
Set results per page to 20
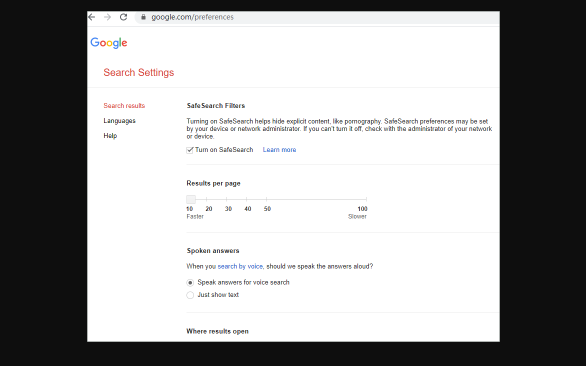[x=209, y=209]
